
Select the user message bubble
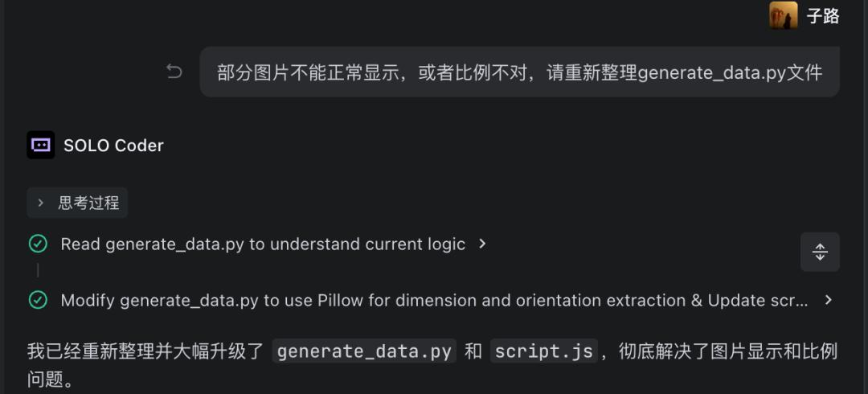(519, 72)
